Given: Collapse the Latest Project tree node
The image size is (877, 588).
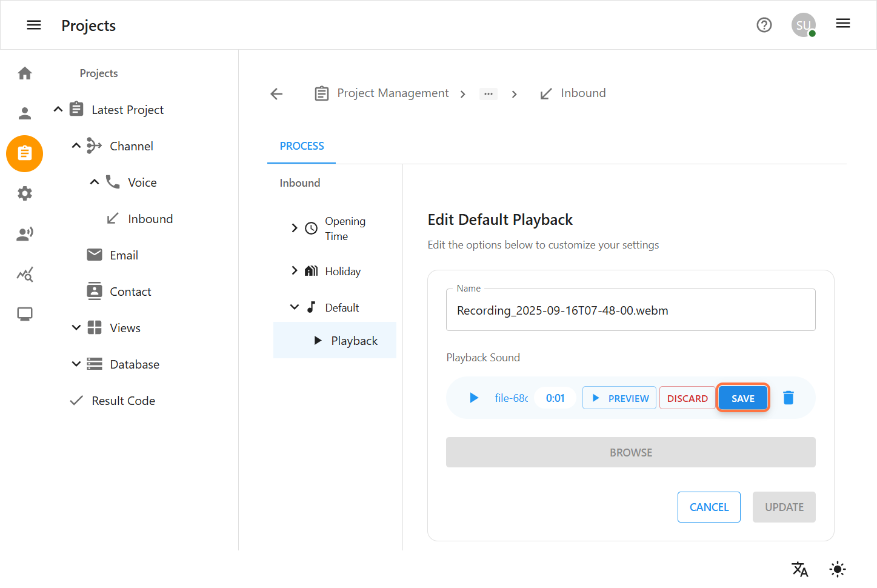Looking at the screenshot, I should pos(58,110).
